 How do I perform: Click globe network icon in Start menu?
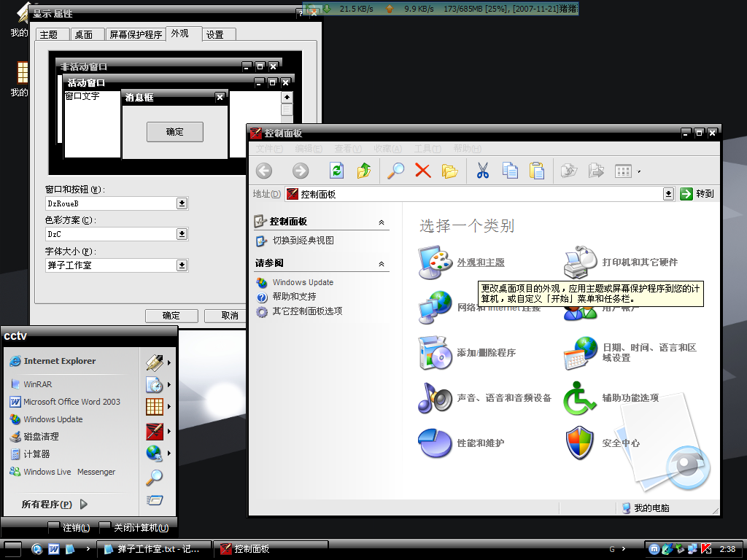(155, 454)
